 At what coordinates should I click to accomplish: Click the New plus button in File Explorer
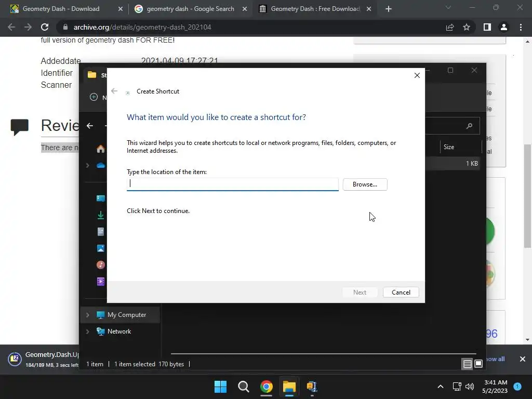pos(94,97)
